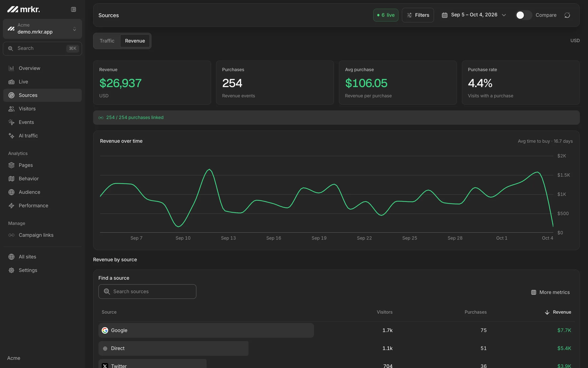Click the sidebar Search field
Viewport: 588px width, 368px height.
pyautogui.click(x=42, y=48)
